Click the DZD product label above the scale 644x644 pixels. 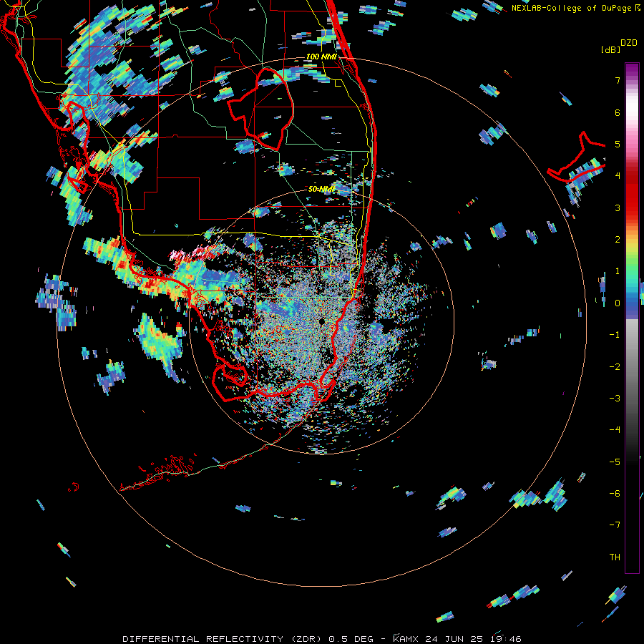pos(629,42)
